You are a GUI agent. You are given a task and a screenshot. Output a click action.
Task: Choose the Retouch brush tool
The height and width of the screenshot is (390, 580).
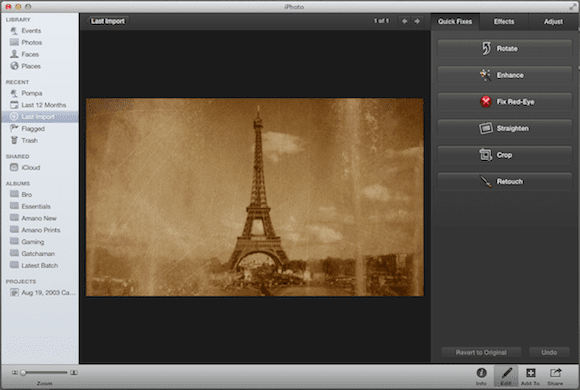(x=504, y=181)
